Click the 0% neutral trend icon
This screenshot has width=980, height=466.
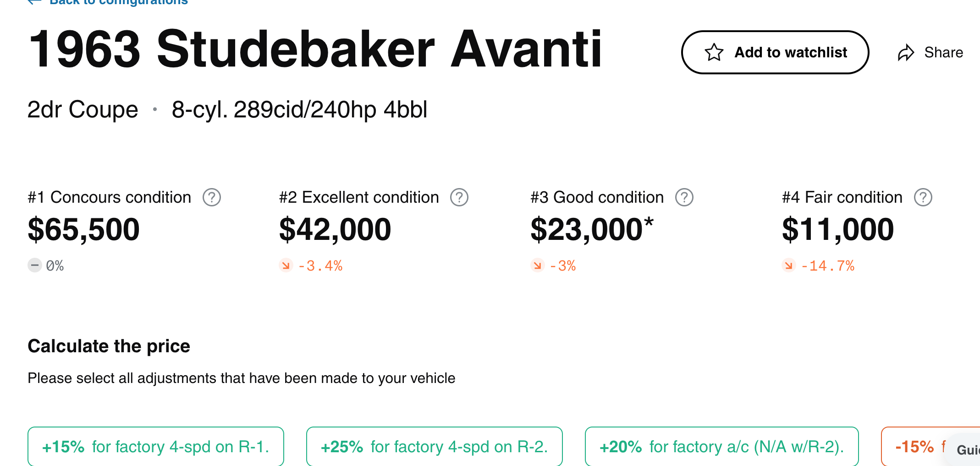pyautogui.click(x=35, y=265)
